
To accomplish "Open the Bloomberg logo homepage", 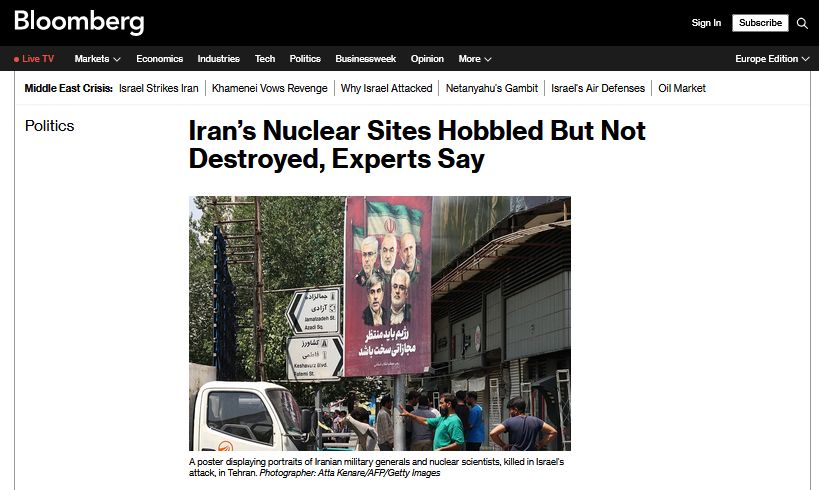I will pos(79,22).
